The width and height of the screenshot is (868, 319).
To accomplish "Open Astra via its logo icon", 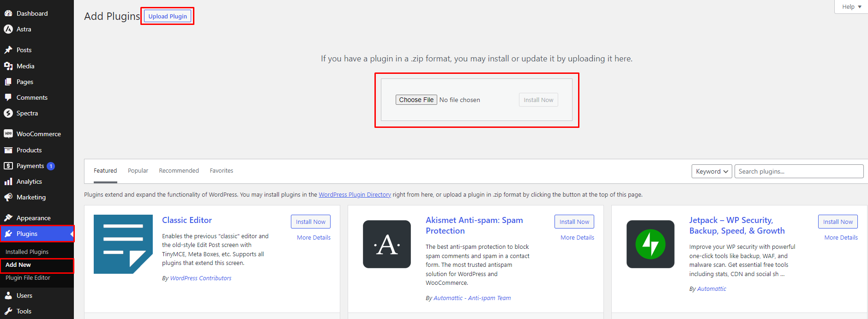I will pos(8,29).
